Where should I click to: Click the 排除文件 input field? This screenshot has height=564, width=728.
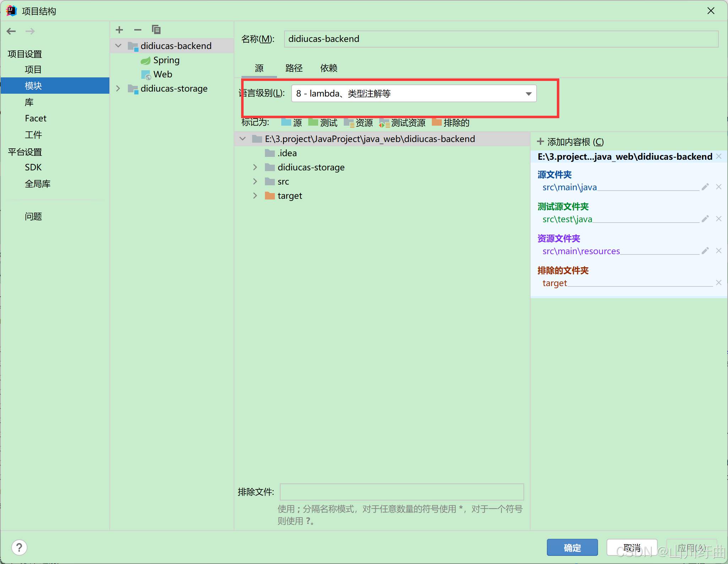[402, 492]
